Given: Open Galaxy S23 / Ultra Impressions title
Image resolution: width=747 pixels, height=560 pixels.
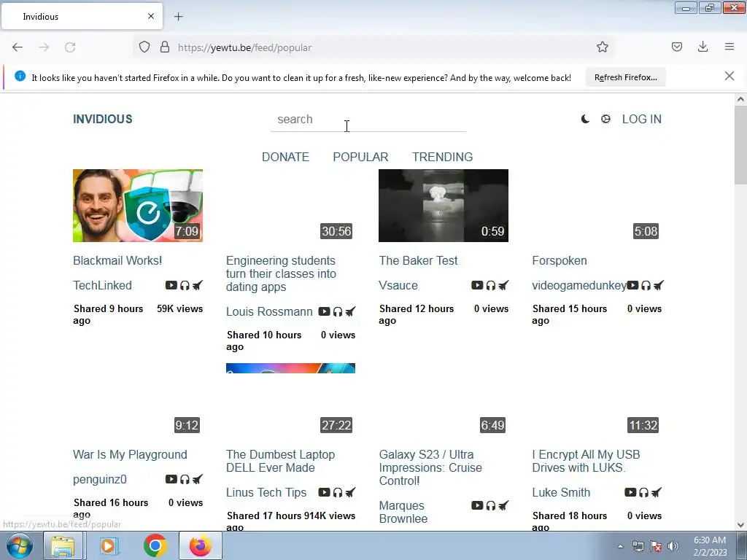Looking at the screenshot, I should [x=430, y=467].
